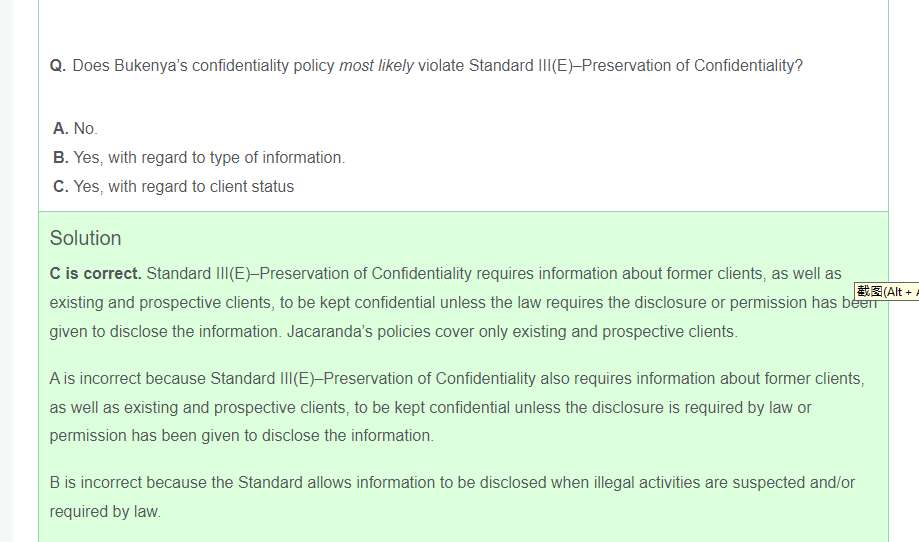
Task: Click the name Bukenya's in the question
Action: click(x=150, y=66)
